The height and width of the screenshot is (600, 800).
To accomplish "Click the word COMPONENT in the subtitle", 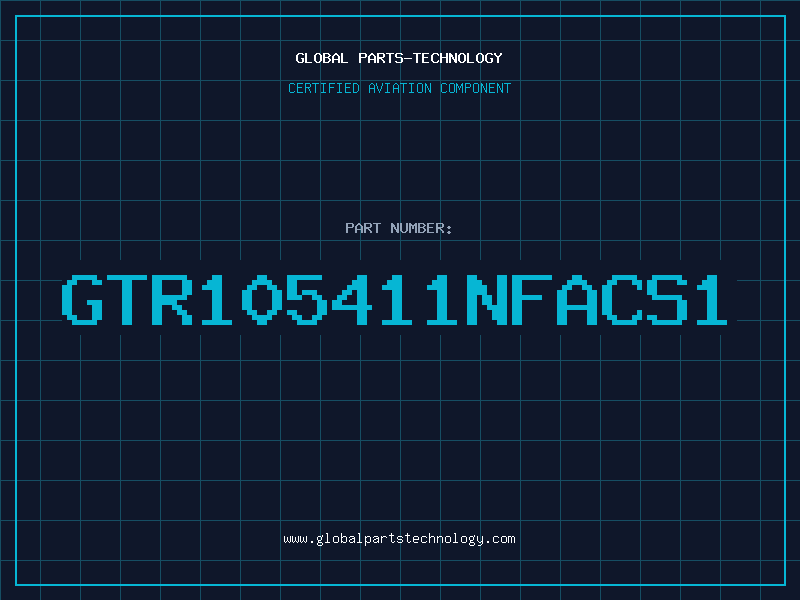I will [x=476, y=88].
